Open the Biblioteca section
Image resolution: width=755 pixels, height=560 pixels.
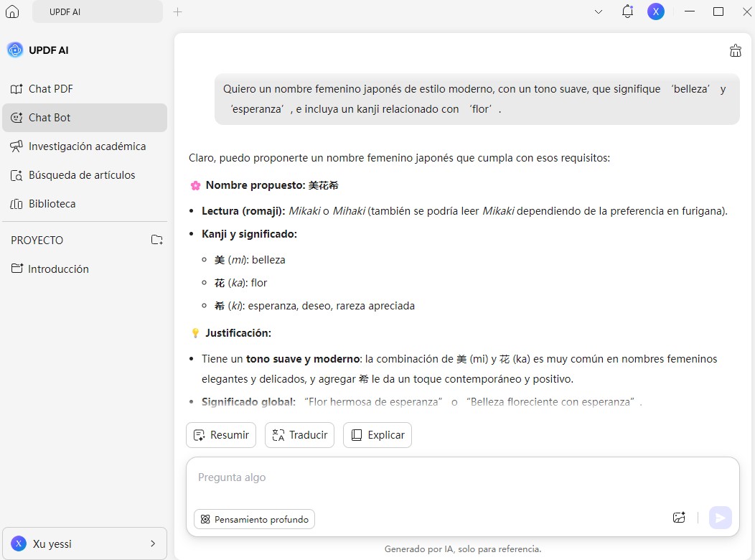(52, 204)
